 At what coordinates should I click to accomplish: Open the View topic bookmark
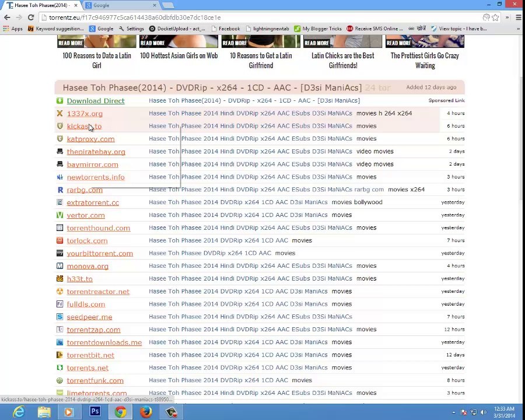click(x=459, y=29)
